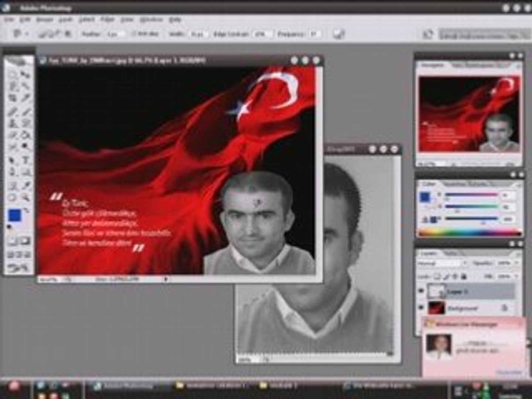Toggle lock image pixels in Layers
The height and width of the screenshot is (399, 532).
tap(446, 276)
